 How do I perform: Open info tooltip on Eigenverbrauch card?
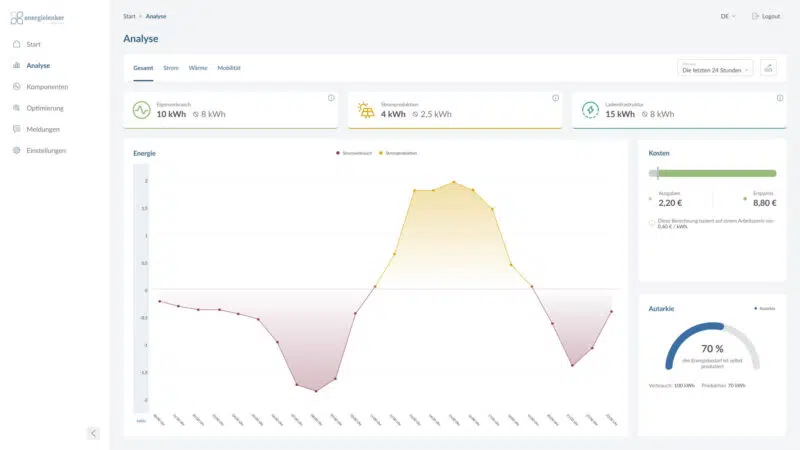tap(331, 98)
